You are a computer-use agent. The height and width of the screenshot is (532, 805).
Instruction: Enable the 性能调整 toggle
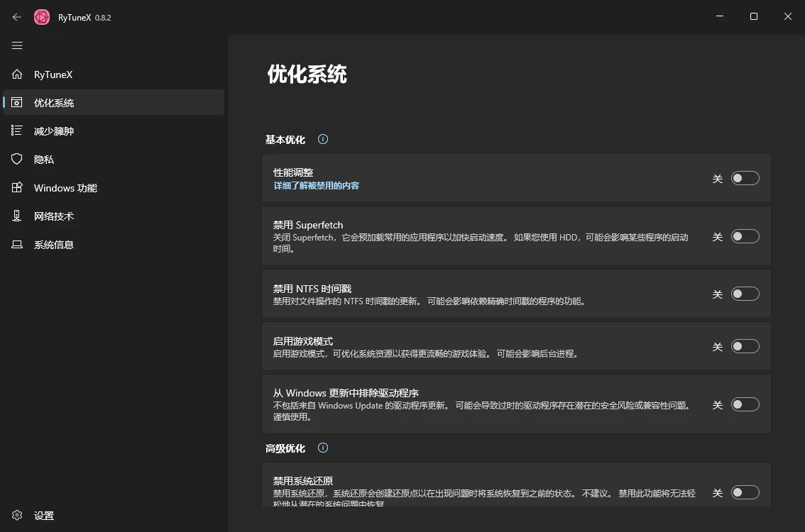(745, 178)
